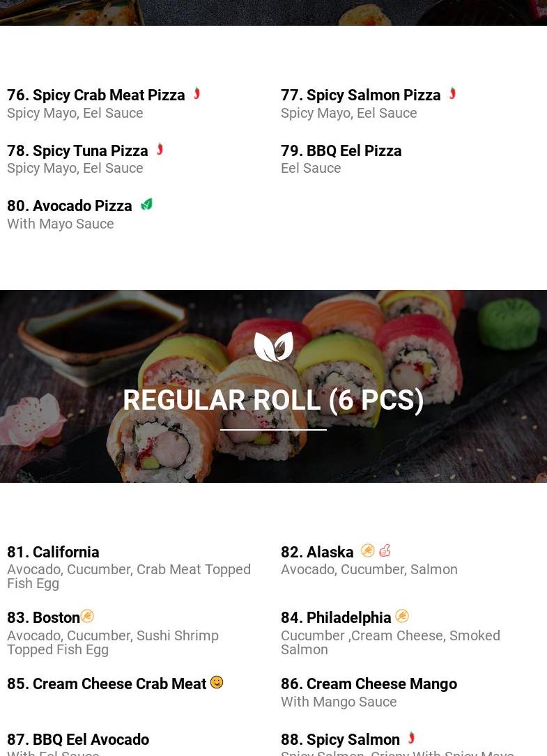The width and height of the screenshot is (547, 756).
Task: Click the Regular Roll (6 PCS) banner heading
Action: point(273,400)
